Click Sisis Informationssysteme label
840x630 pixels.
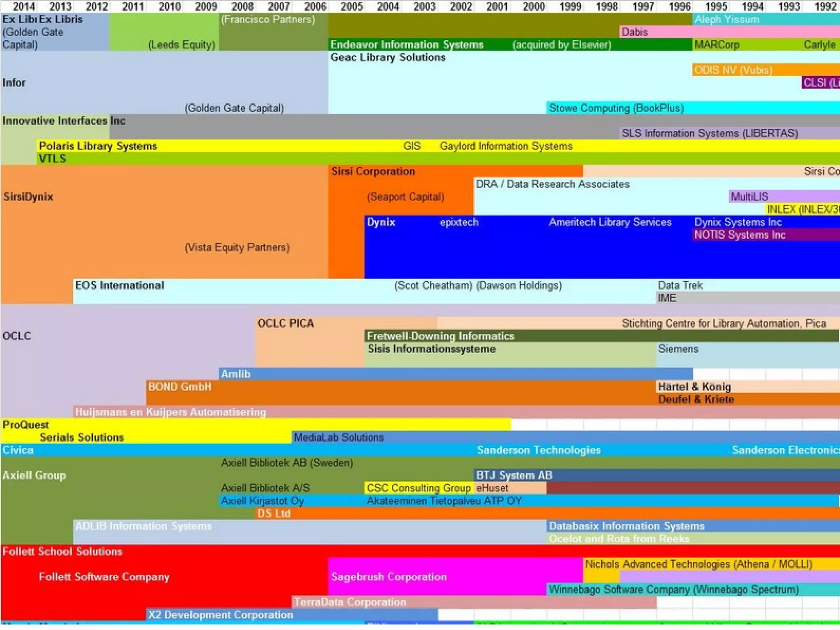click(431, 349)
